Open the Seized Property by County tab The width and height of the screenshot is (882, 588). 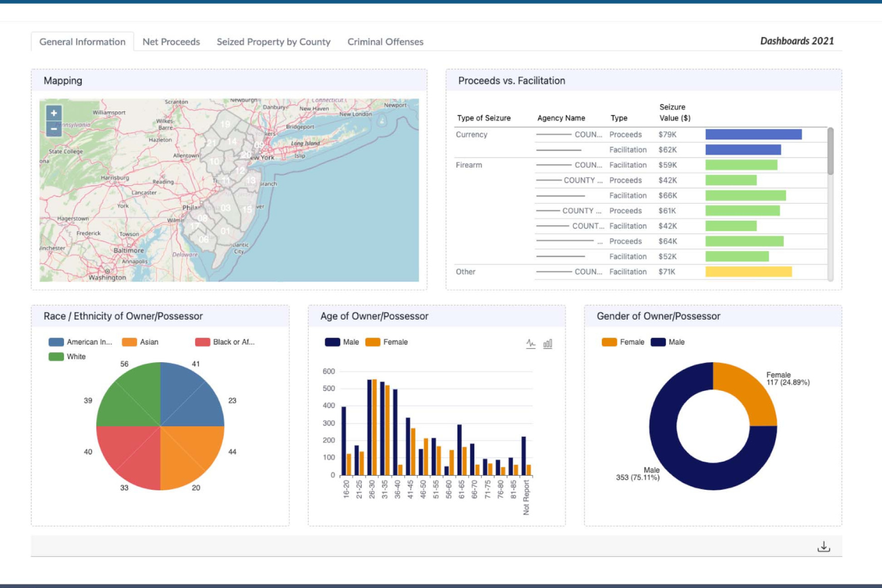(273, 42)
